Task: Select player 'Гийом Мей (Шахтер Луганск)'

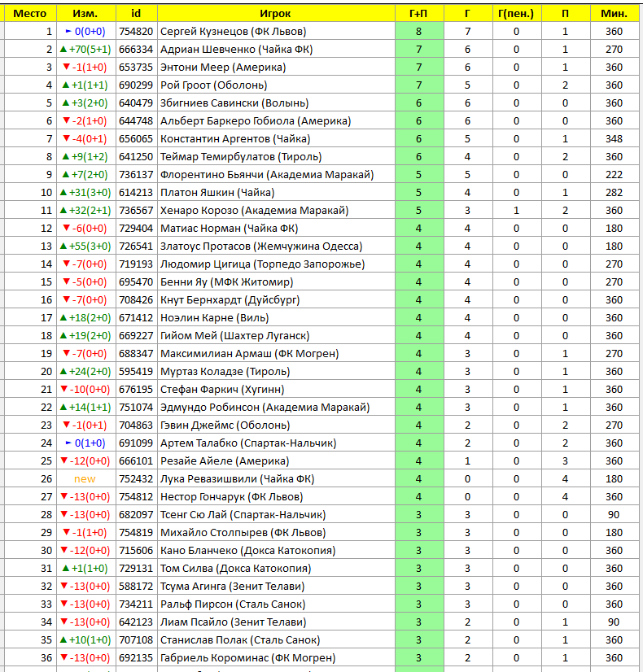Action: coord(276,335)
